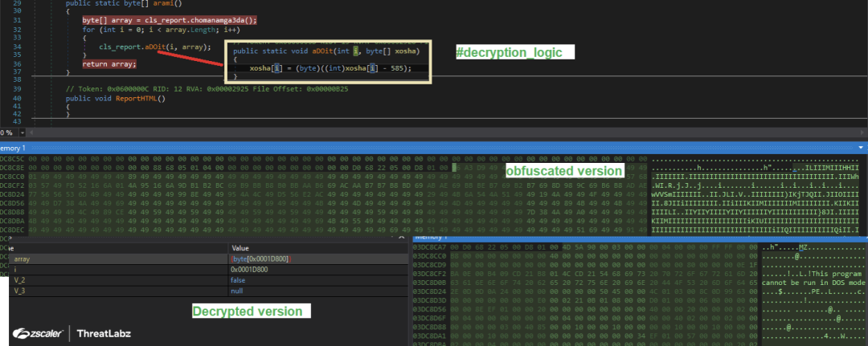Select the 'V_2' variable row
This screenshot has width=868, height=346.
click(x=19, y=280)
